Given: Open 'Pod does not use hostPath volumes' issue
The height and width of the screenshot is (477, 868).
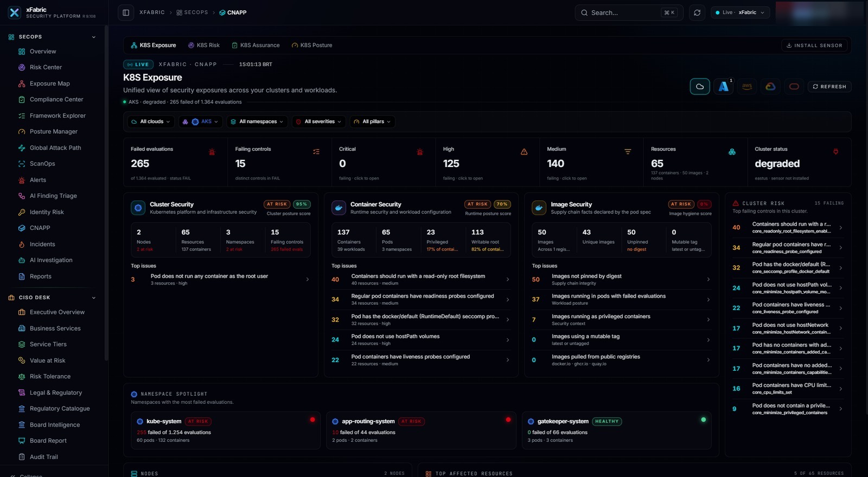Looking at the screenshot, I should click(x=421, y=340).
